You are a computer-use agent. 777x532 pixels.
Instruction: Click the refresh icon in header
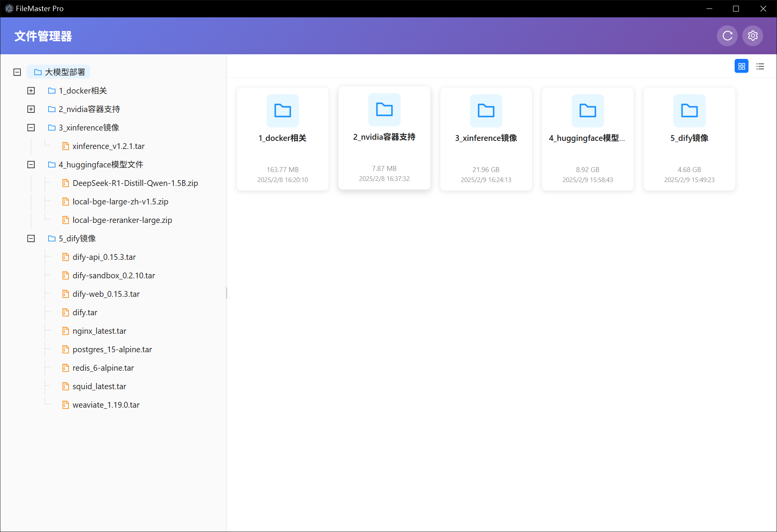727,36
